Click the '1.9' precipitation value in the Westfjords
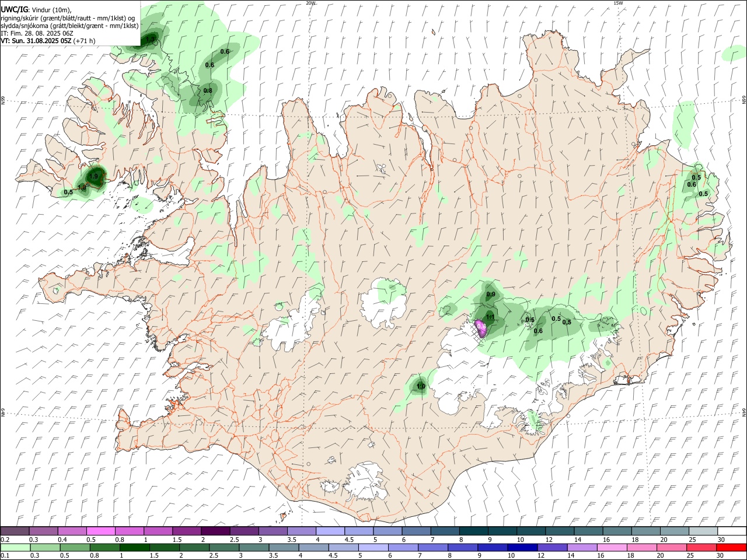The height and width of the screenshot is (560, 747). click(93, 176)
